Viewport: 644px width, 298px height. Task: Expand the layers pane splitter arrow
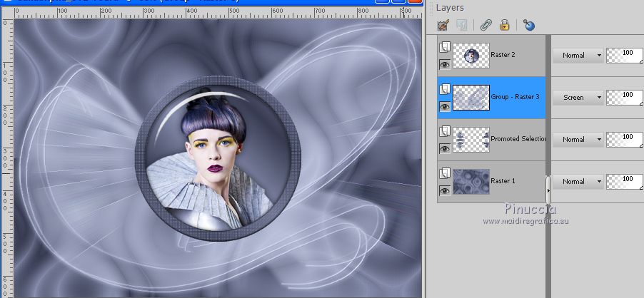coord(548,190)
